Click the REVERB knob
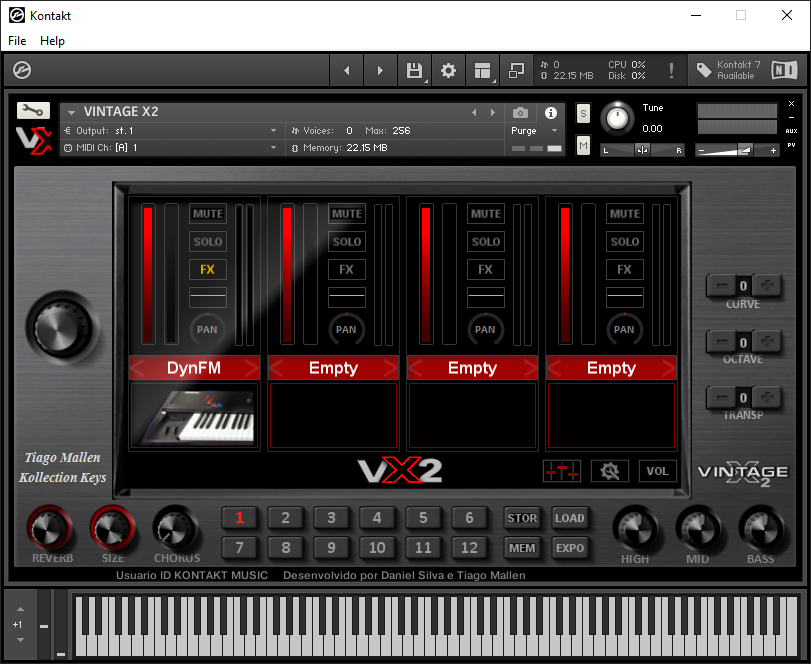Screen dimensions: 811x664 [x=50, y=529]
